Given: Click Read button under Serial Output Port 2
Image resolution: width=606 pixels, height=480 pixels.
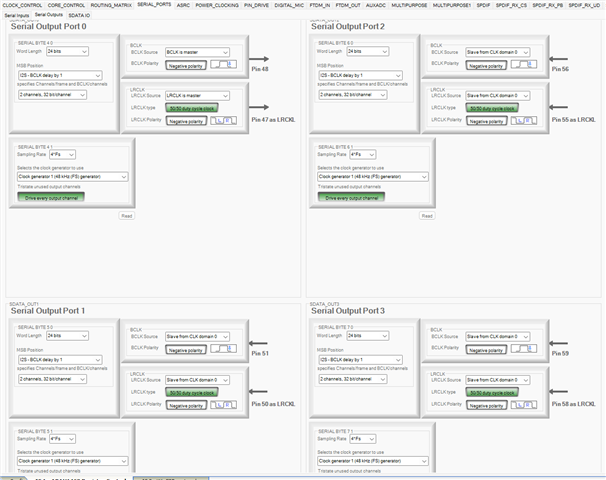Looking at the screenshot, I should pos(427,216).
